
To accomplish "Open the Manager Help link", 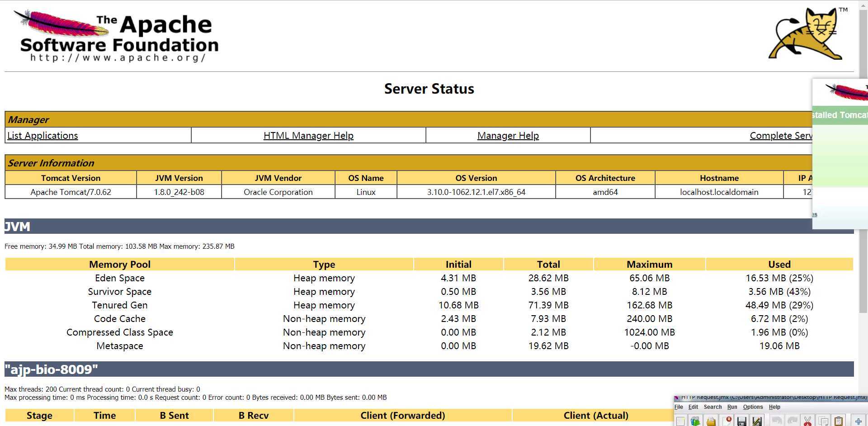I will (x=508, y=136).
